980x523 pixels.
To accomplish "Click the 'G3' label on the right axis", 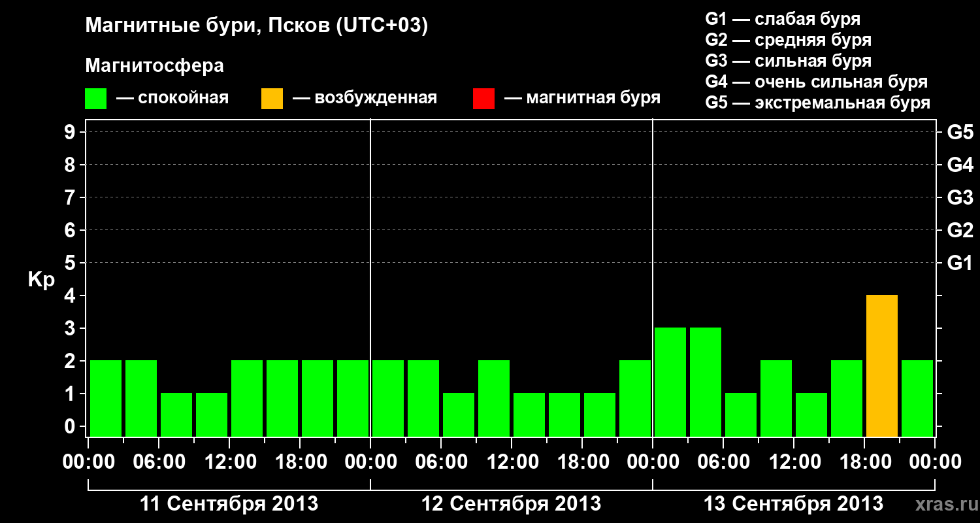I will click(960, 197).
